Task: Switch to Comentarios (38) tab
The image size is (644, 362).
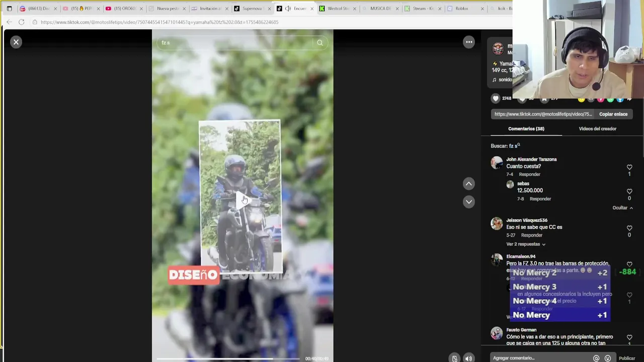Action: click(x=526, y=129)
